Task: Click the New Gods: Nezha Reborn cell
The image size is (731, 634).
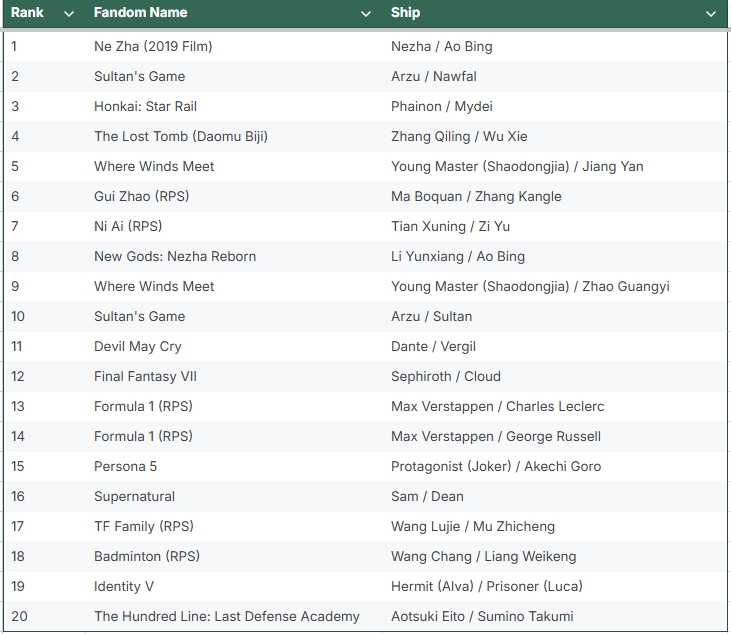Action: click(x=175, y=256)
